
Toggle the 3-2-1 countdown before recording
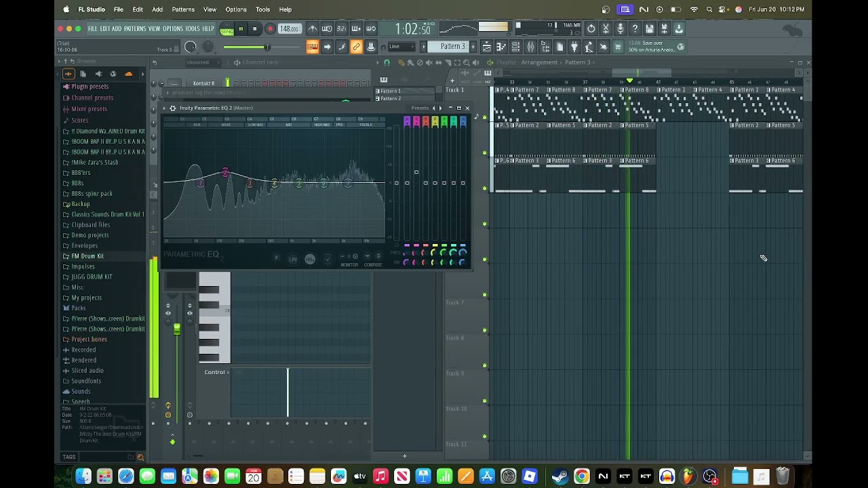coord(341,29)
